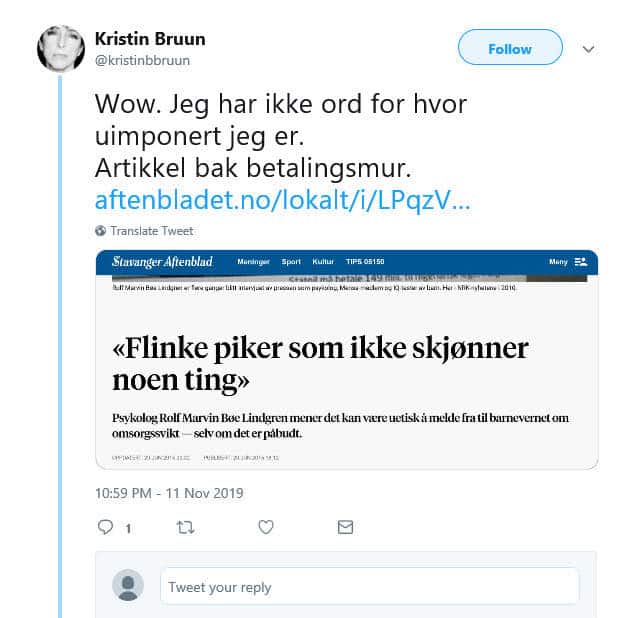The height and width of the screenshot is (618, 618).
Task: Click the 10:59 PM - 11 Nov 2019 timestamp
Action: click(169, 493)
